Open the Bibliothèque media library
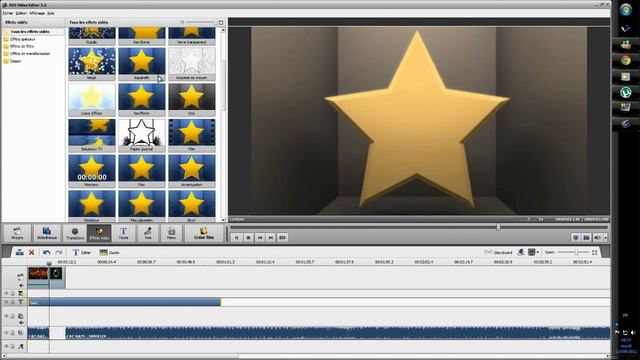Image resolution: width=640 pixels, height=360 pixels. (x=47, y=233)
